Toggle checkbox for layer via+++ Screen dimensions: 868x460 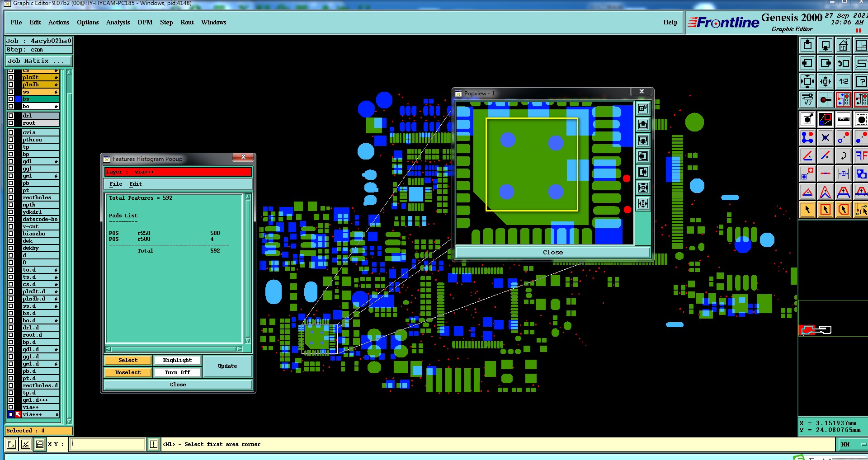click(x=11, y=414)
